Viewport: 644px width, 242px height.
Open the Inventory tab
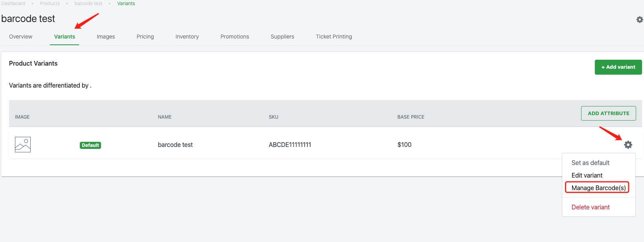(187, 37)
